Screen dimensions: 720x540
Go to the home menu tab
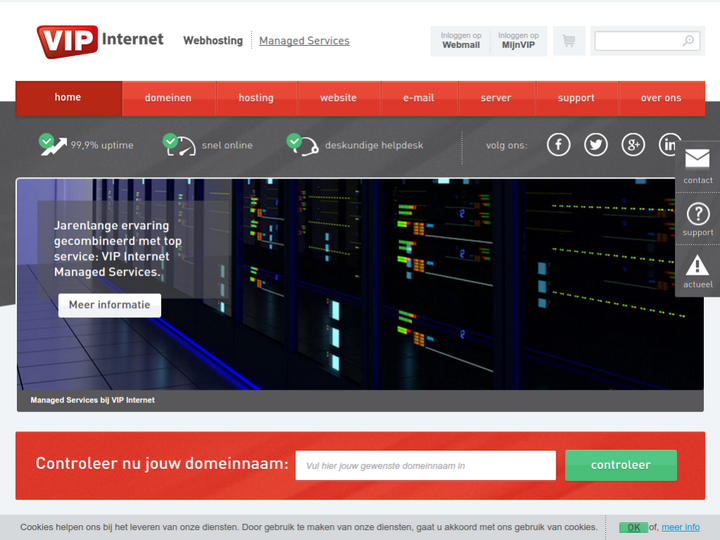68,98
